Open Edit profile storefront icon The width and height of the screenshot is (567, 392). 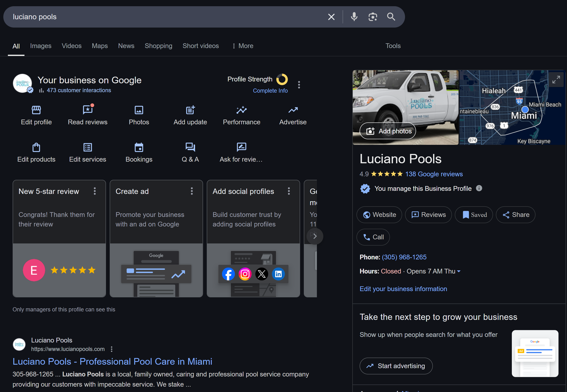coord(36,110)
